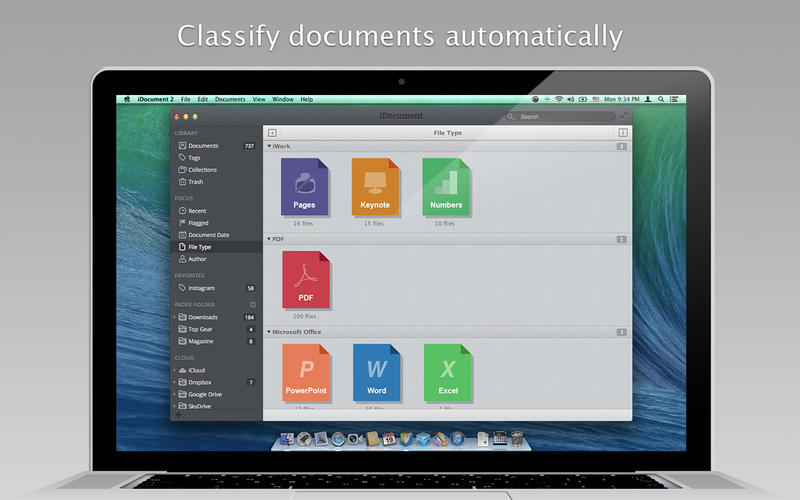Collapse the iWork group
Viewport: 800px width, 500px height.
(269, 146)
